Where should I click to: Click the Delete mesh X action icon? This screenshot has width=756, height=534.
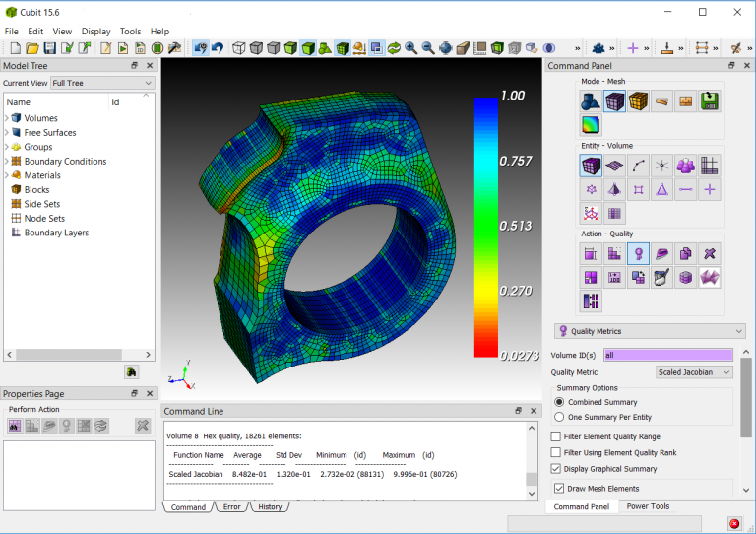click(x=709, y=254)
